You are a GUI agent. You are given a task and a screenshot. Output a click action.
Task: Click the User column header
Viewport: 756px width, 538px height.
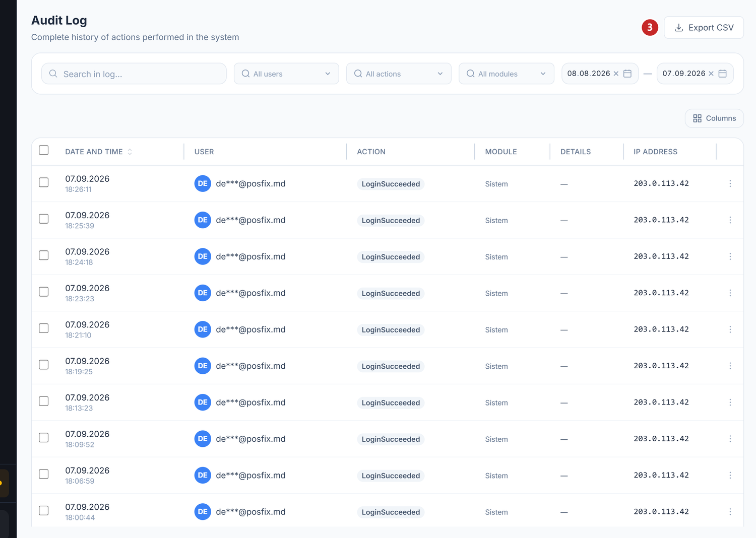tap(204, 152)
